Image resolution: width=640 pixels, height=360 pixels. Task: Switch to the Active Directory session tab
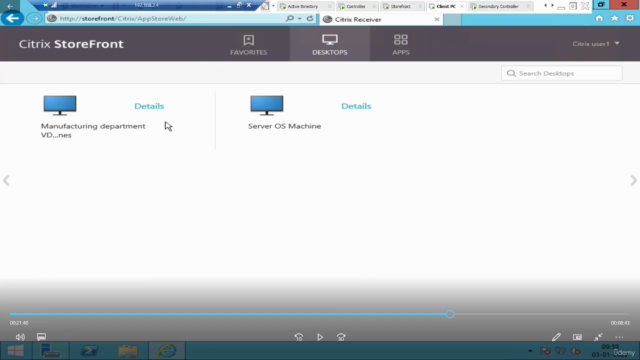(x=302, y=6)
